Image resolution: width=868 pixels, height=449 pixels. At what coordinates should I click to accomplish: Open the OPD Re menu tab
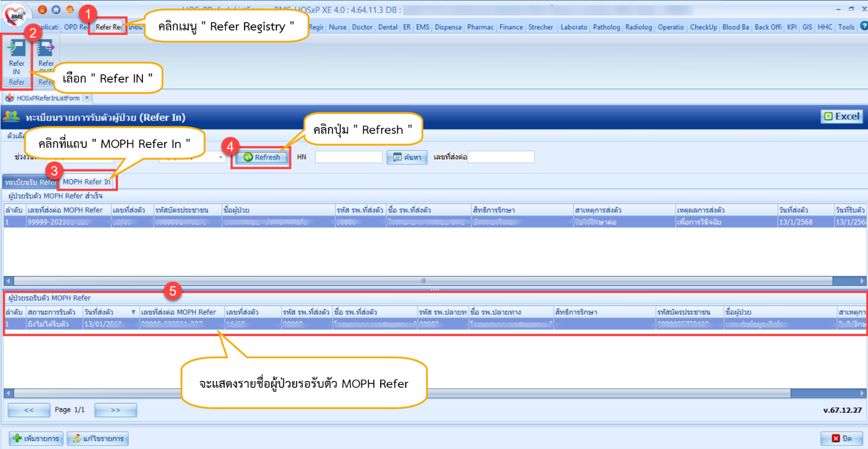click(76, 27)
